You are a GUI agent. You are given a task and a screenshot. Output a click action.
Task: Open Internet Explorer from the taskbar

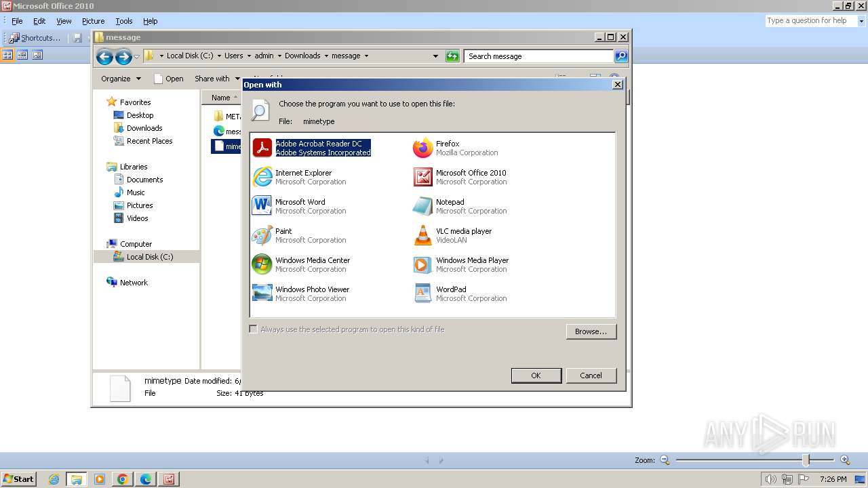tap(54, 479)
